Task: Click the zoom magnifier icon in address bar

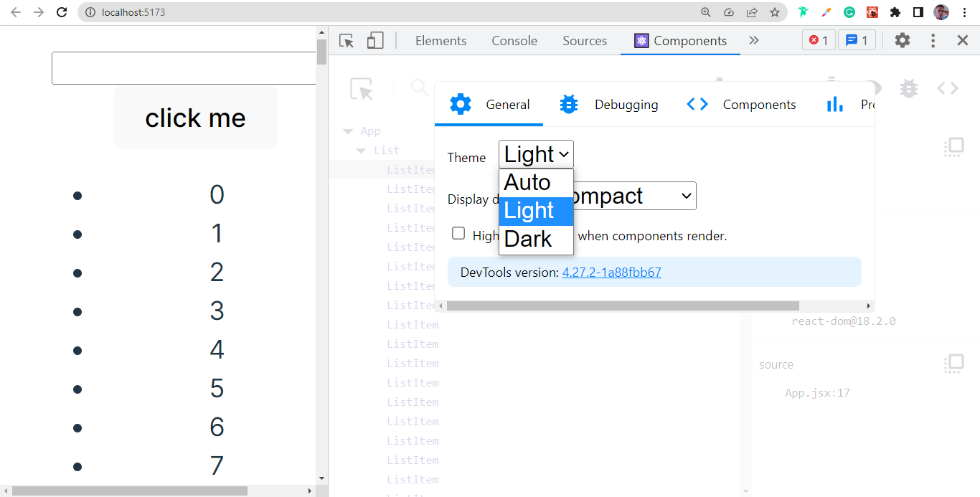Action: (x=706, y=12)
